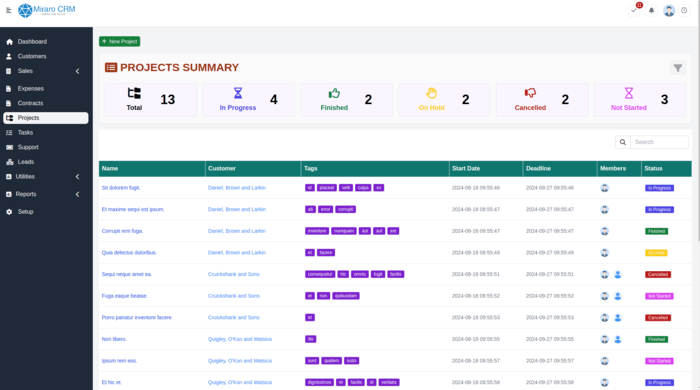Open the projects filter funnel icon
Viewport: 700px width, 390px height.
(678, 68)
